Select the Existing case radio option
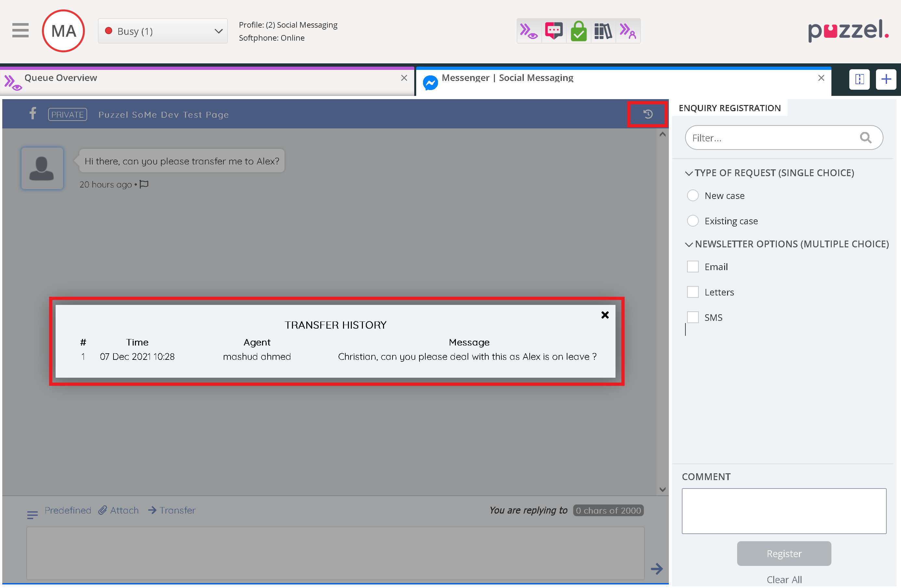901x588 pixels. pyautogui.click(x=692, y=221)
